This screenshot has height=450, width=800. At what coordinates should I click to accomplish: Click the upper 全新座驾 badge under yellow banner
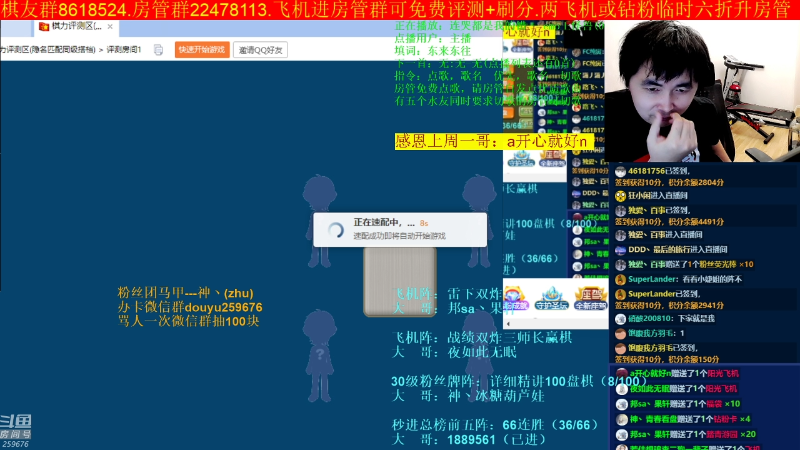click(552, 159)
